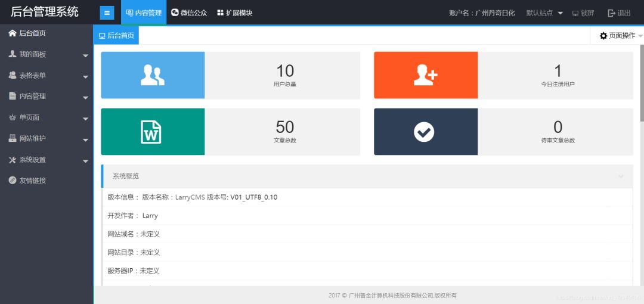Click the footer copyright text
This screenshot has width=644, height=304.
pyautogui.click(x=392, y=296)
